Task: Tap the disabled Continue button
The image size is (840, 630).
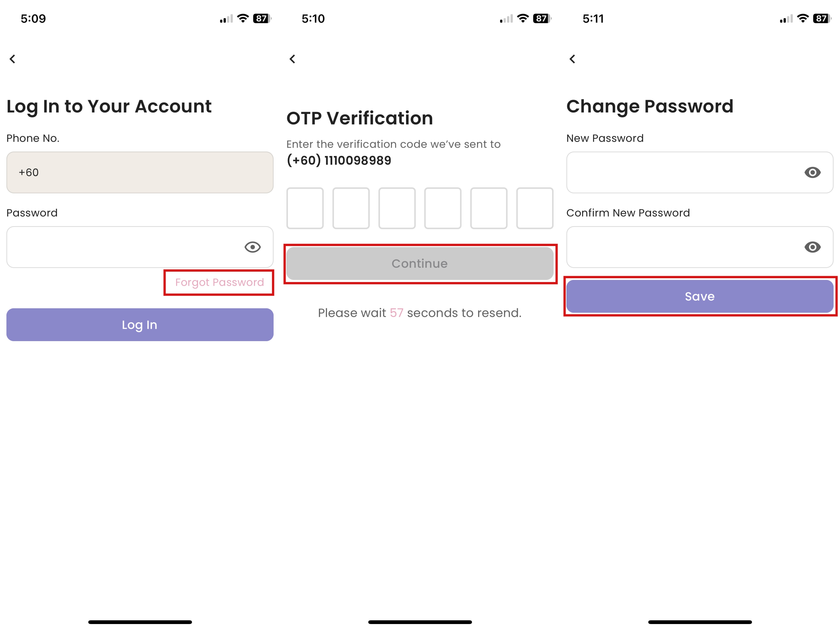Action: [420, 264]
